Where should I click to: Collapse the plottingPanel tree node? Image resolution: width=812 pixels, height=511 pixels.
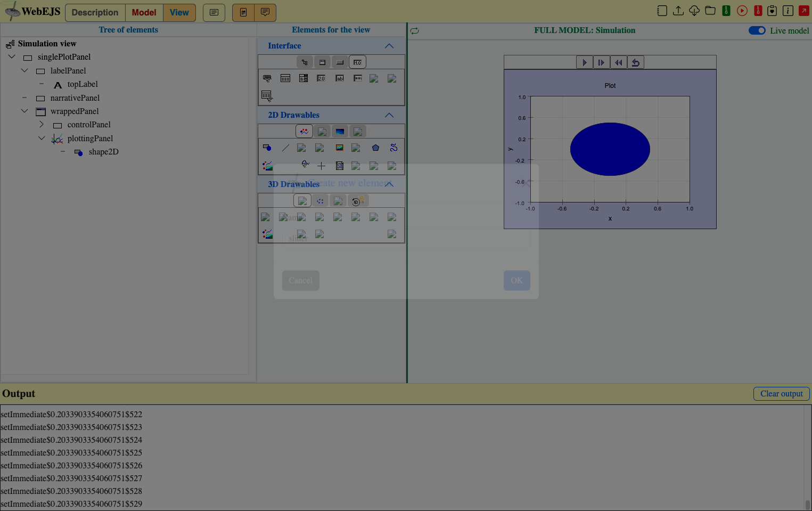42,138
